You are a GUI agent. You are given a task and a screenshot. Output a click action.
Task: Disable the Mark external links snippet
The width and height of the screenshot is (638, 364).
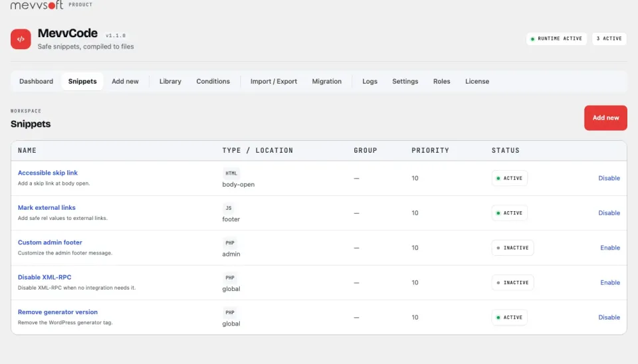(x=609, y=213)
